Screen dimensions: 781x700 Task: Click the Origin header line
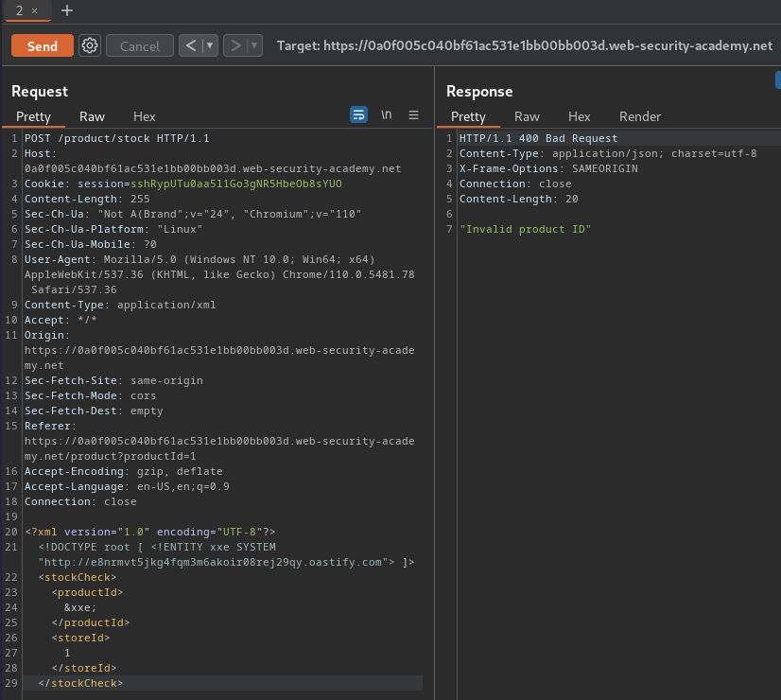pos(219,350)
